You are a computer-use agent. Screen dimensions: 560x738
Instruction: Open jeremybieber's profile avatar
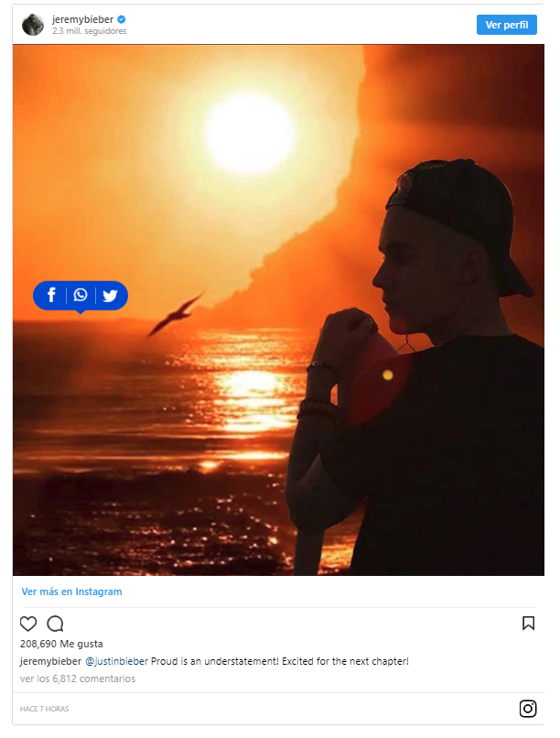(33, 25)
